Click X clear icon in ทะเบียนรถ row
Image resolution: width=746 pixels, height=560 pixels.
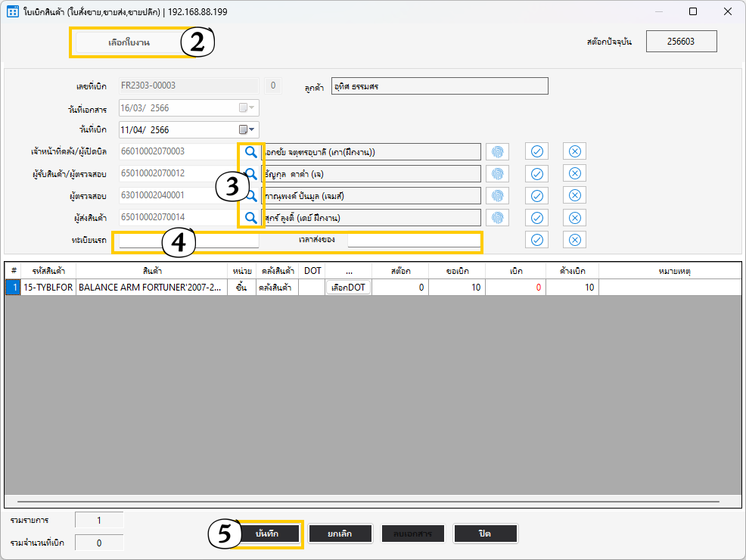pos(574,240)
